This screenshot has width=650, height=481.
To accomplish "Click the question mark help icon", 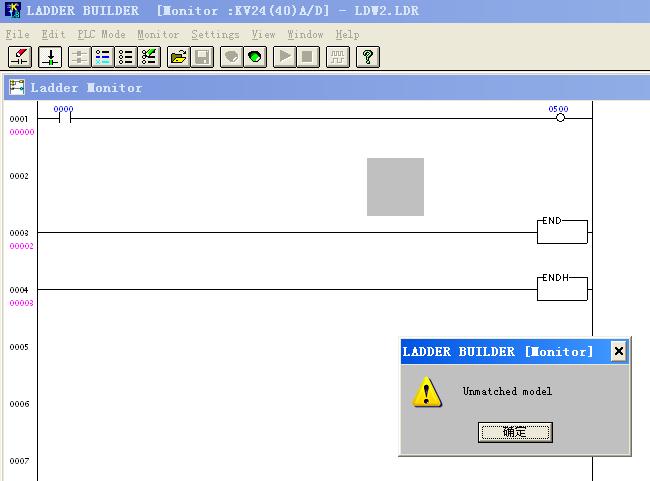I will click(368, 56).
